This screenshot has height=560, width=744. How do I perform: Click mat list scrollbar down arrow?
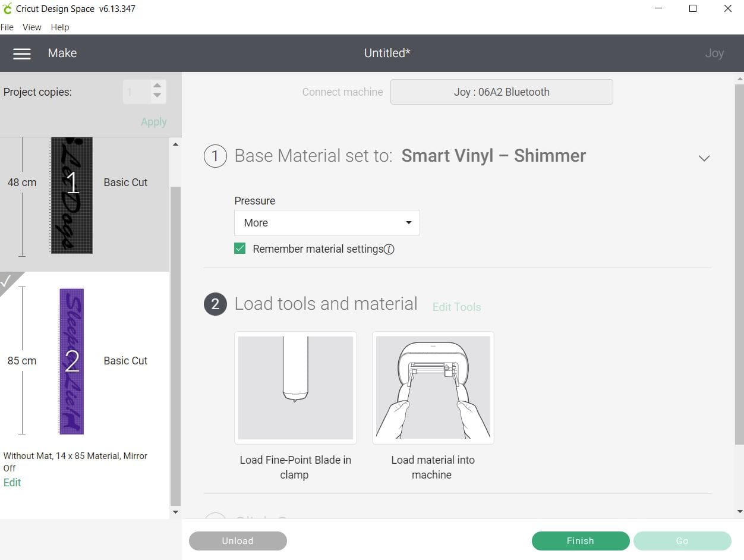(x=175, y=512)
